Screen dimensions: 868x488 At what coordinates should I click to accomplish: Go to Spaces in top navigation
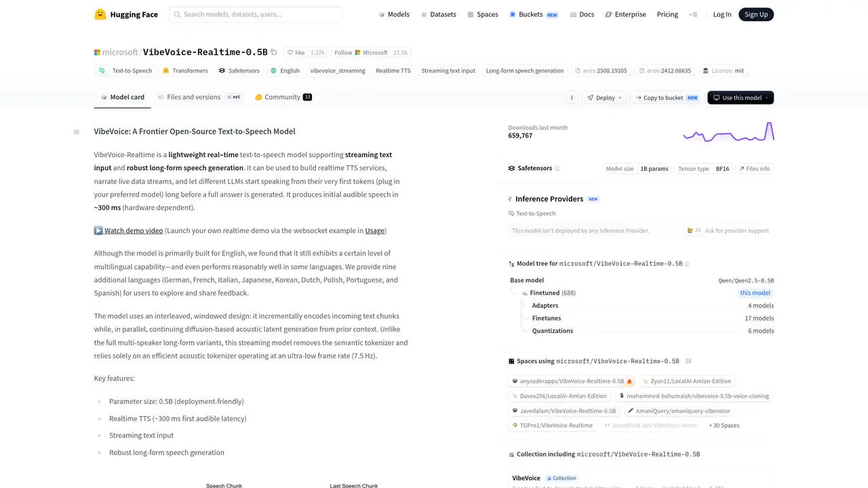[x=483, y=14]
